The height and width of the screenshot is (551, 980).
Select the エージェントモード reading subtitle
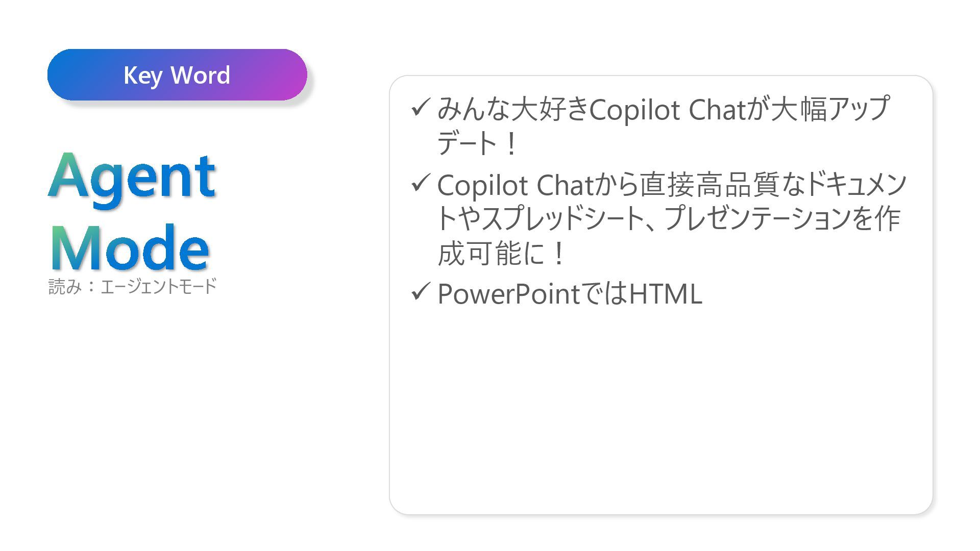pyautogui.click(x=158, y=287)
